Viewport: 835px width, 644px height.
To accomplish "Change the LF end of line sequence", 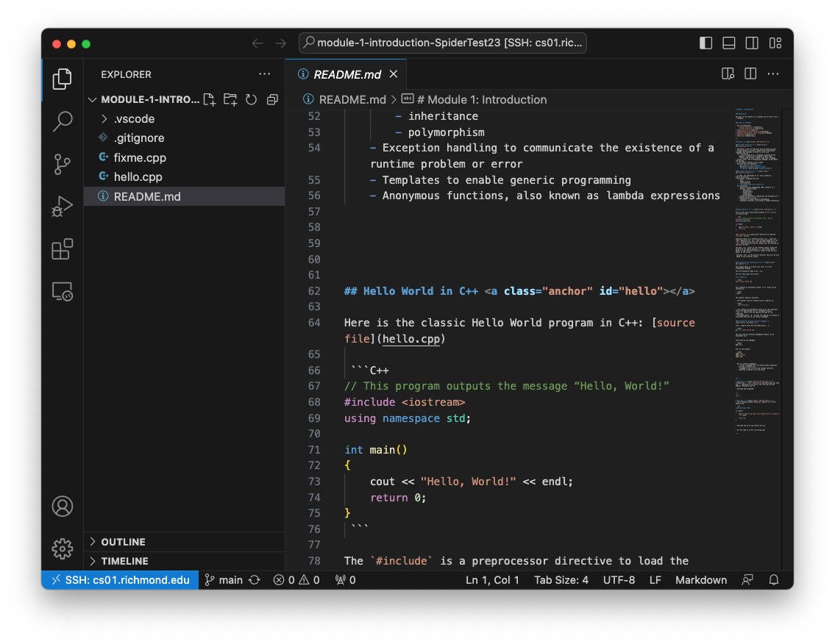I will coord(655,580).
